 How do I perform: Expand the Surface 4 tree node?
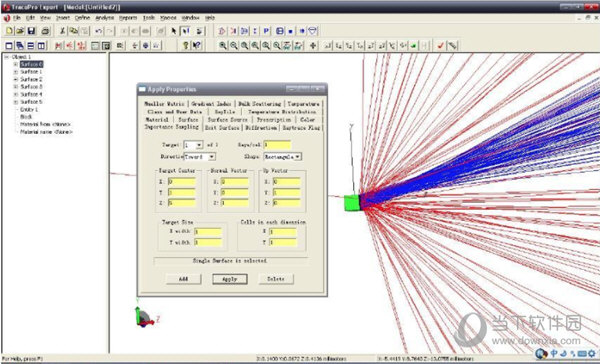(16, 94)
